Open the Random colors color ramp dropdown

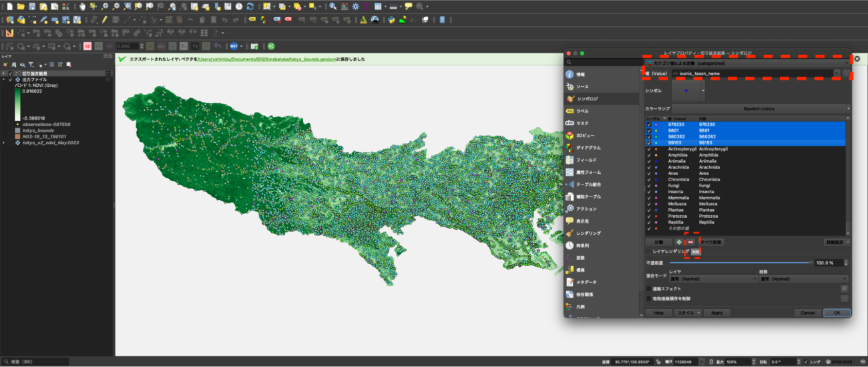758,108
